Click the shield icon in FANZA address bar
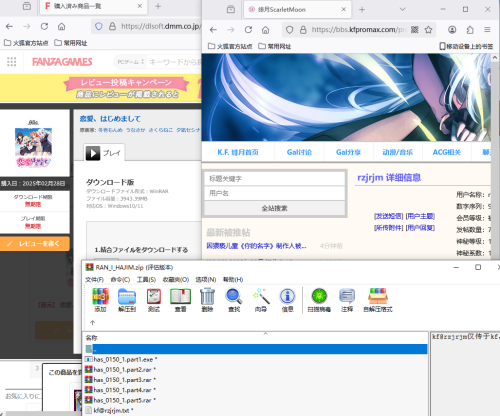 pyautogui.click(x=99, y=26)
